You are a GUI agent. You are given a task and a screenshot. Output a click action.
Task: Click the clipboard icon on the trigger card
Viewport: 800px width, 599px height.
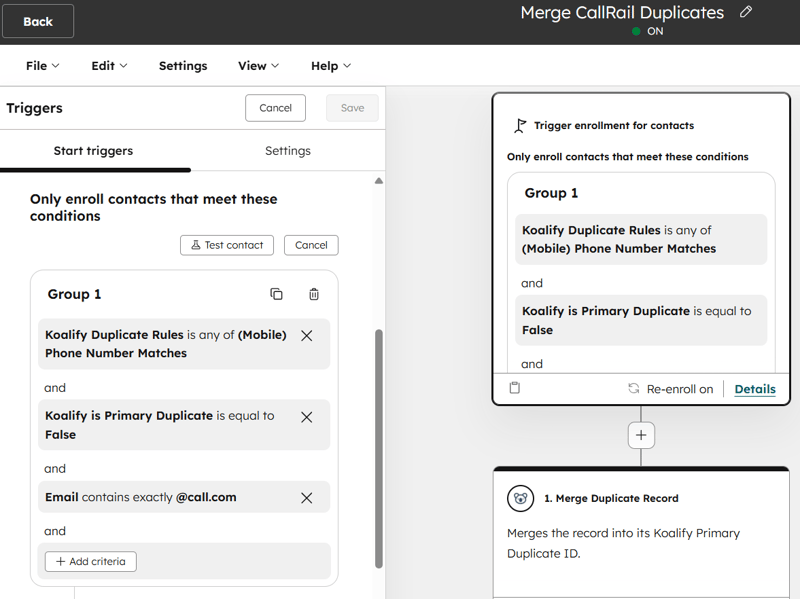click(x=514, y=387)
